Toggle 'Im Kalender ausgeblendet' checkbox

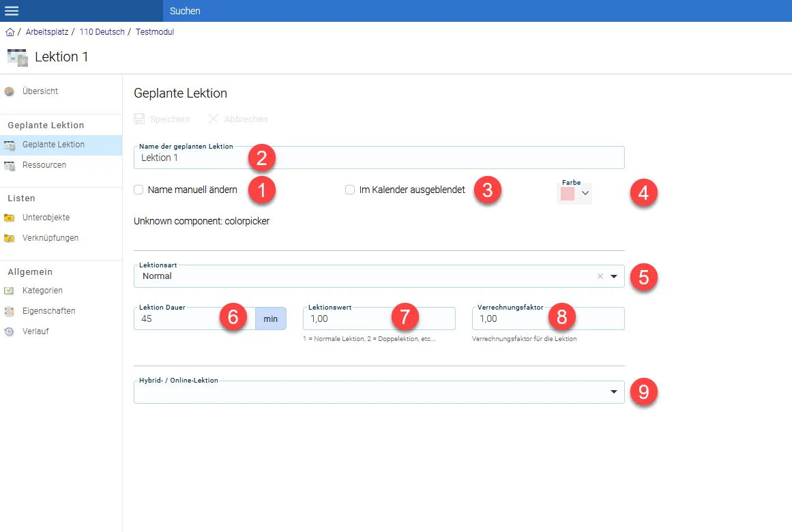[349, 190]
